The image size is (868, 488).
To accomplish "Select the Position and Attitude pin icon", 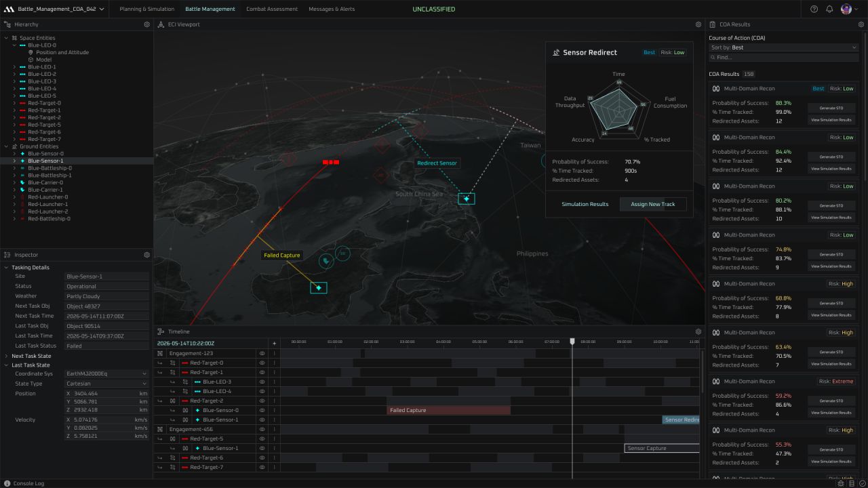I will pyautogui.click(x=31, y=52).
